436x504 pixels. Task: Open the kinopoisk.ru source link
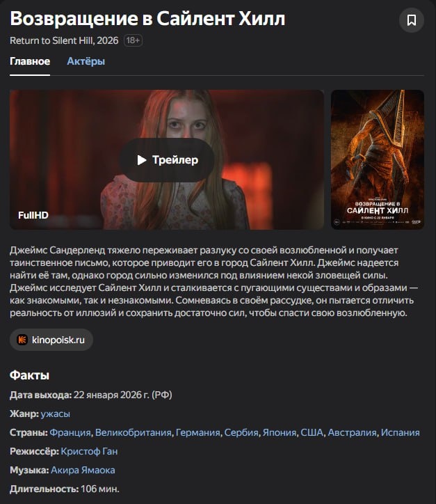51,340
